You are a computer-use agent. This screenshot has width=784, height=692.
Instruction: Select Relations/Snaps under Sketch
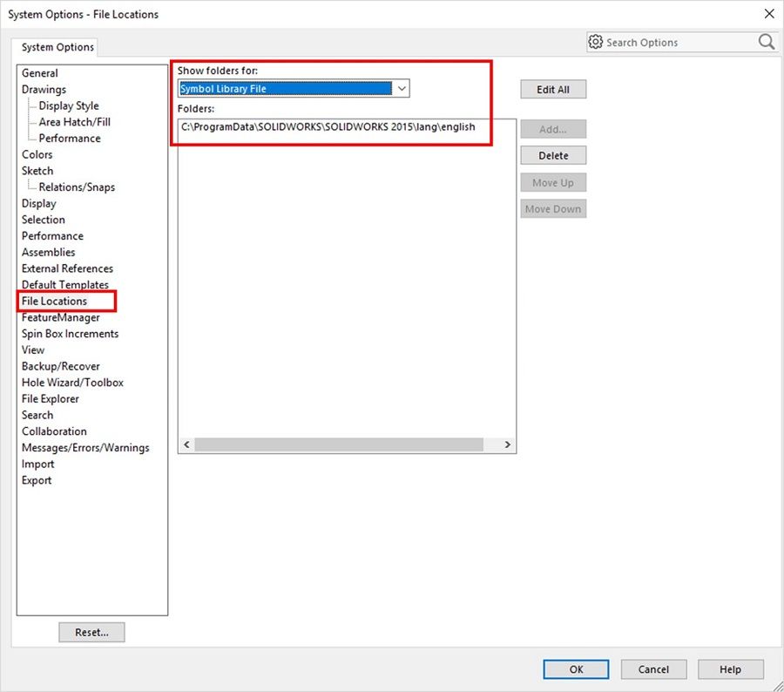click(x=77, y=187)
